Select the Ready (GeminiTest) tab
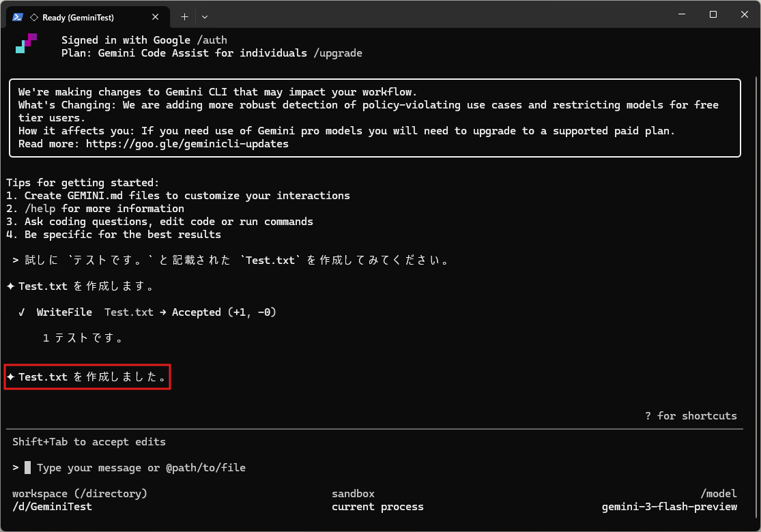The image size is (761, 532). coord(78,18)
